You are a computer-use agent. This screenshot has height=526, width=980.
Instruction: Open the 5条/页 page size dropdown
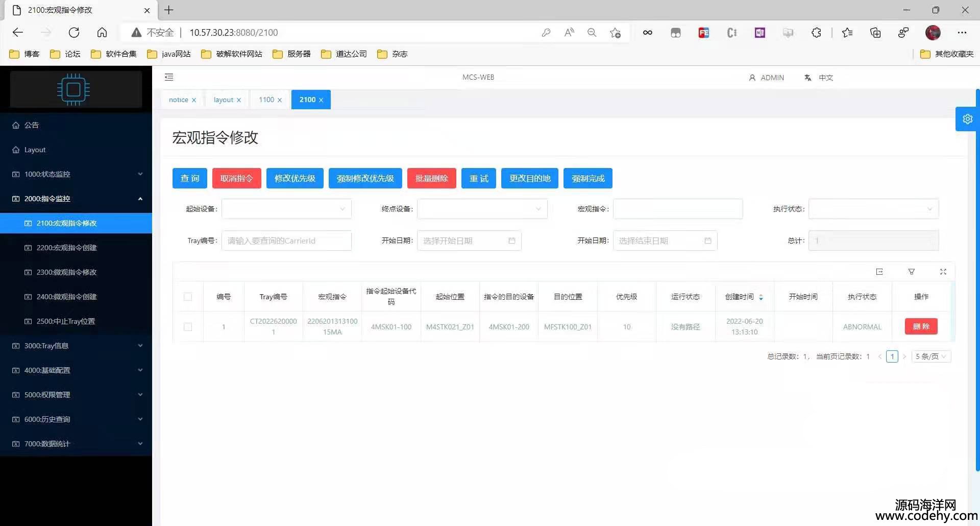[x=931, y=356]
